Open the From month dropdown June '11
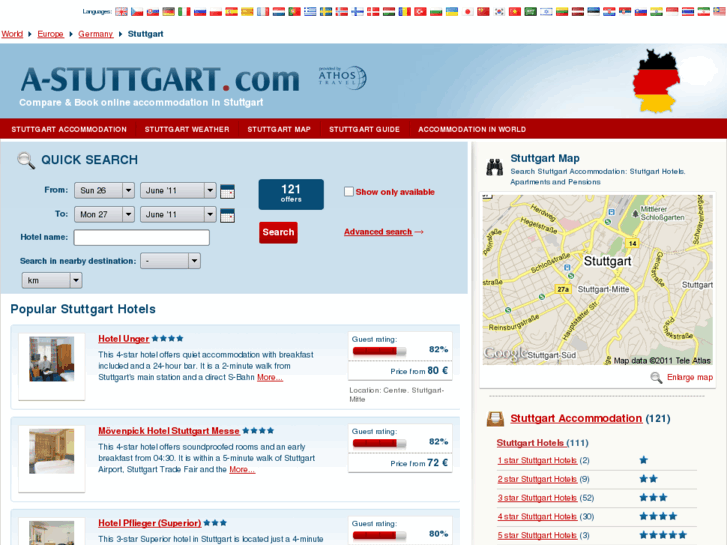727x545 pixels. tap(178, 190)
